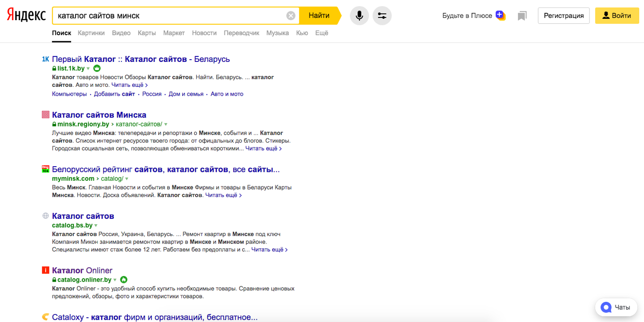Click the Регистрация button
The height and width of the screenshot is (322, 644).
[x=564, y=16]
